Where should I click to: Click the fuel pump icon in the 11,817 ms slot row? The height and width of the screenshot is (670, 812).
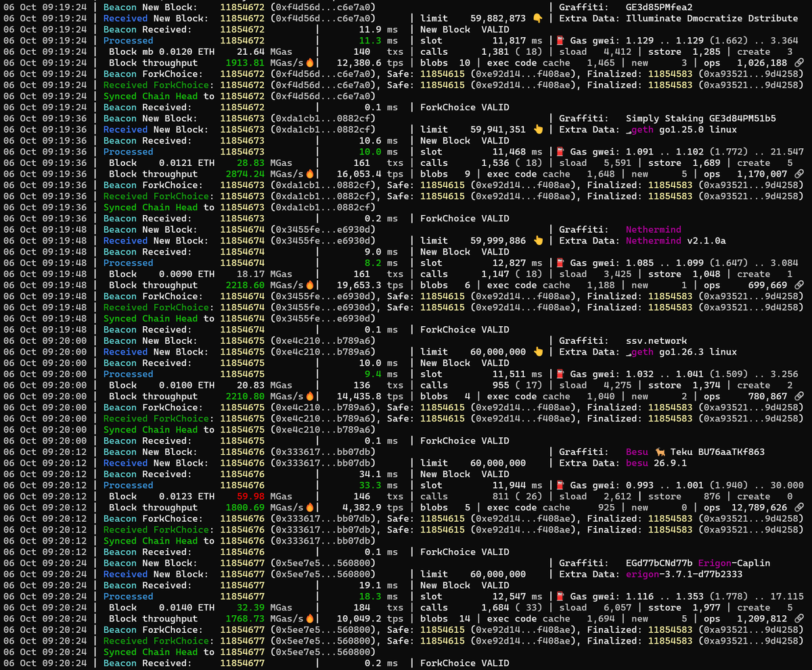click(560, 41)
